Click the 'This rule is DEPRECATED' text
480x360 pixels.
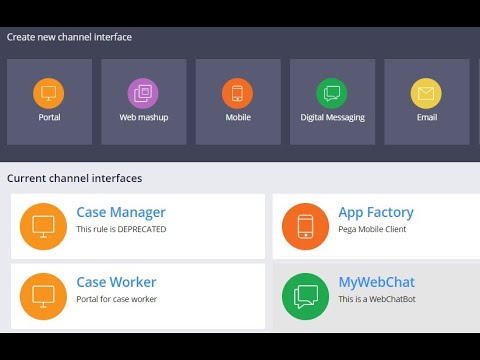pos(121,229)
